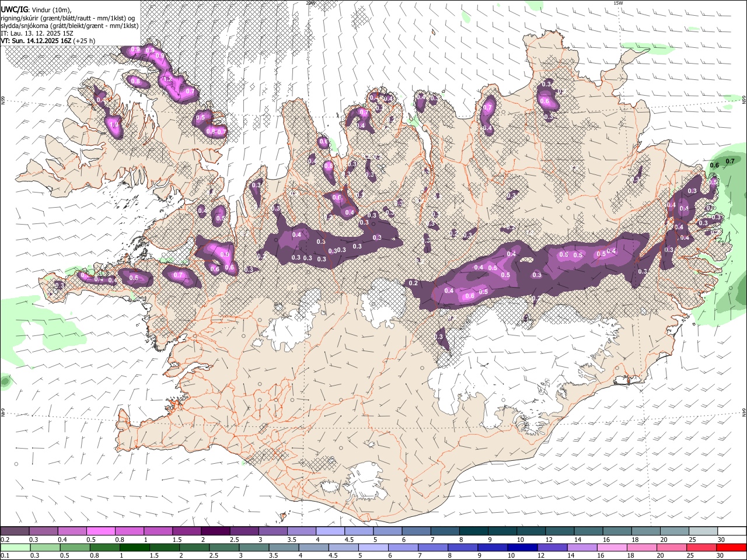Click the 'UWC/IG: Vindur (10m)' title line

coord(36,10)
